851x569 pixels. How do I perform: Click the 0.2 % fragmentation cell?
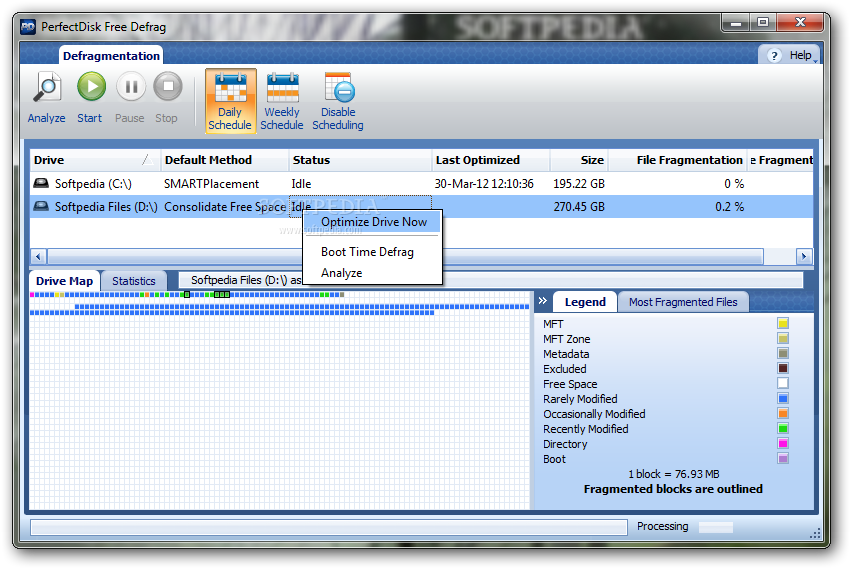click(729, 207)
